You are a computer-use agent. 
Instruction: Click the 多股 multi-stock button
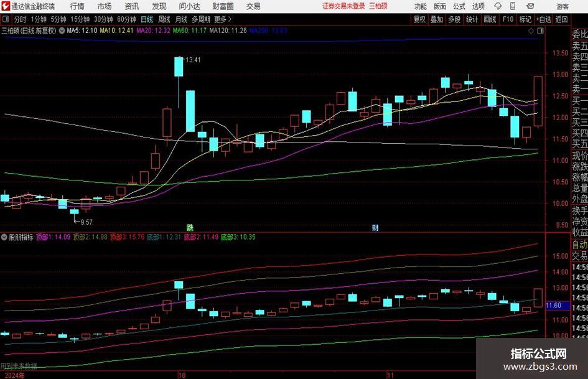click(454, 19)
